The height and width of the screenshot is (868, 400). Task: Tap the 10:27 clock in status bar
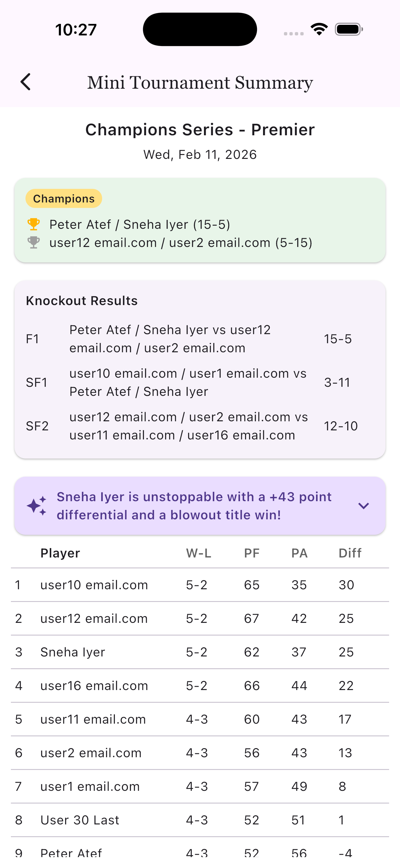tap(76, 29)
